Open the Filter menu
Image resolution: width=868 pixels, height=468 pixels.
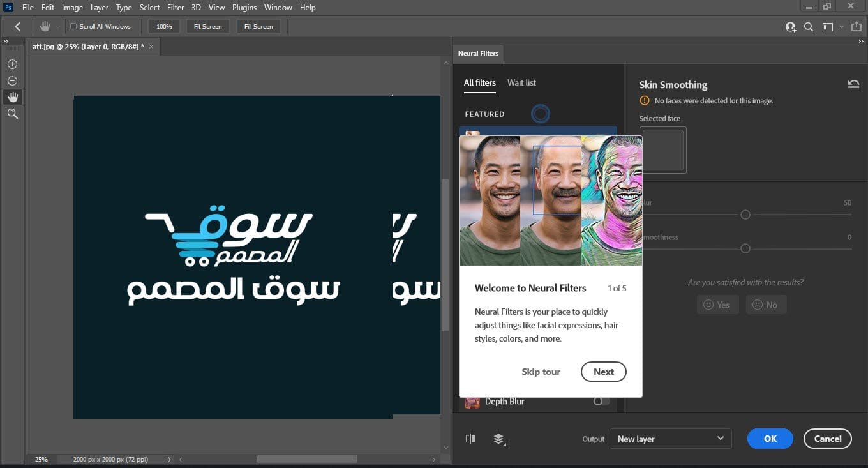(176, 8)
